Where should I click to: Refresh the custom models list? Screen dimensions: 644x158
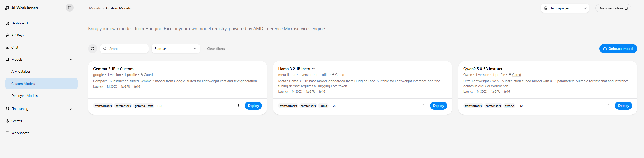(x=93, y=49)
